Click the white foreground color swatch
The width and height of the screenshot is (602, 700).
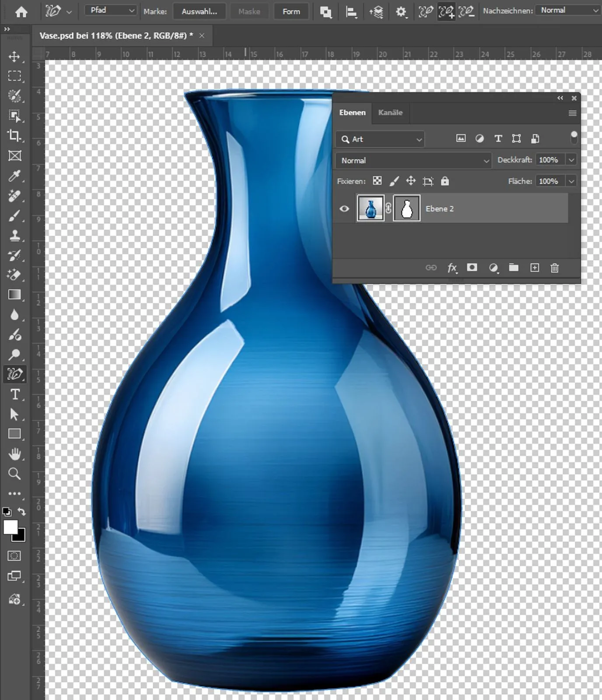pos(10,527)
